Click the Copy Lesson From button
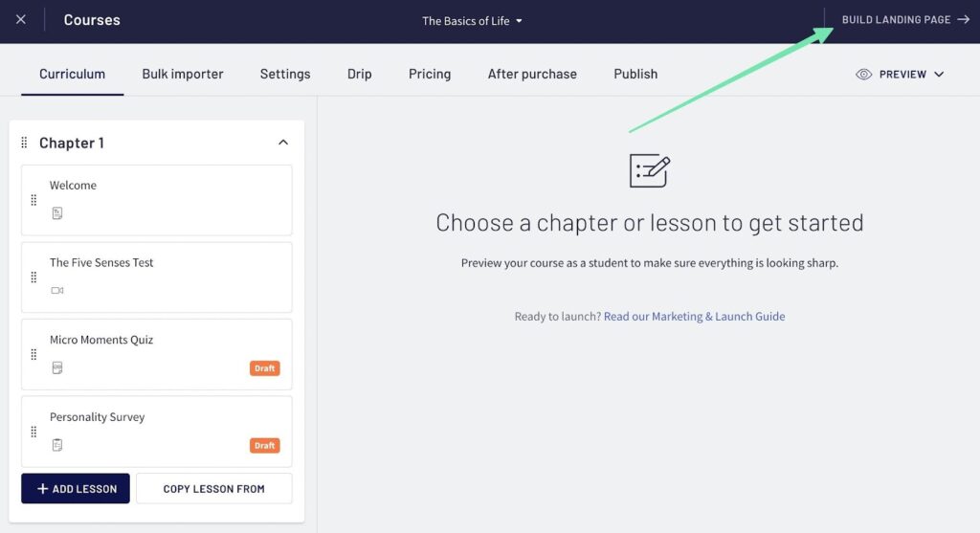Screen dimensions: 980x533 pyautogui.click(x=213, y=489)
